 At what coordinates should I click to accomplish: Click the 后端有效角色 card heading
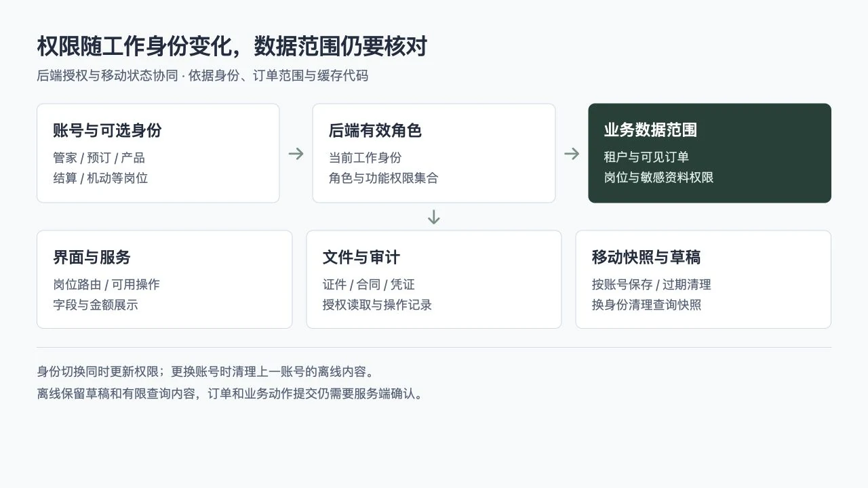click(375, 130)
